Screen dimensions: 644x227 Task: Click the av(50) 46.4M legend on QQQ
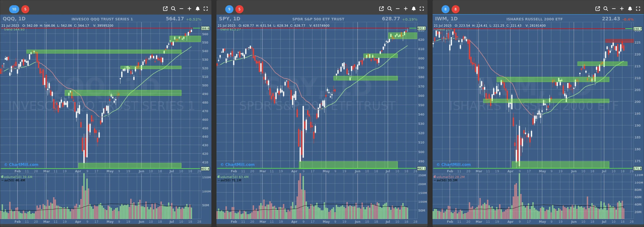click(x=13, y=180)
